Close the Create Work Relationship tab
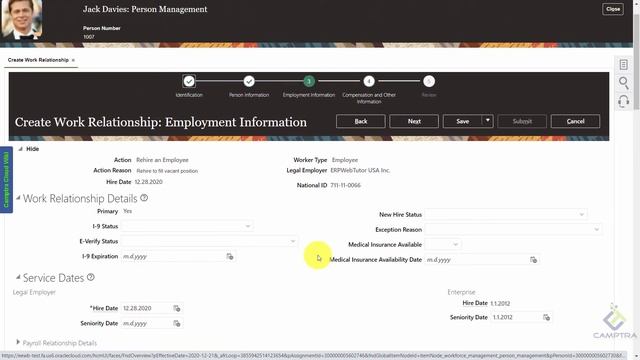The image size is (640, 360). (x=73, y=60)
